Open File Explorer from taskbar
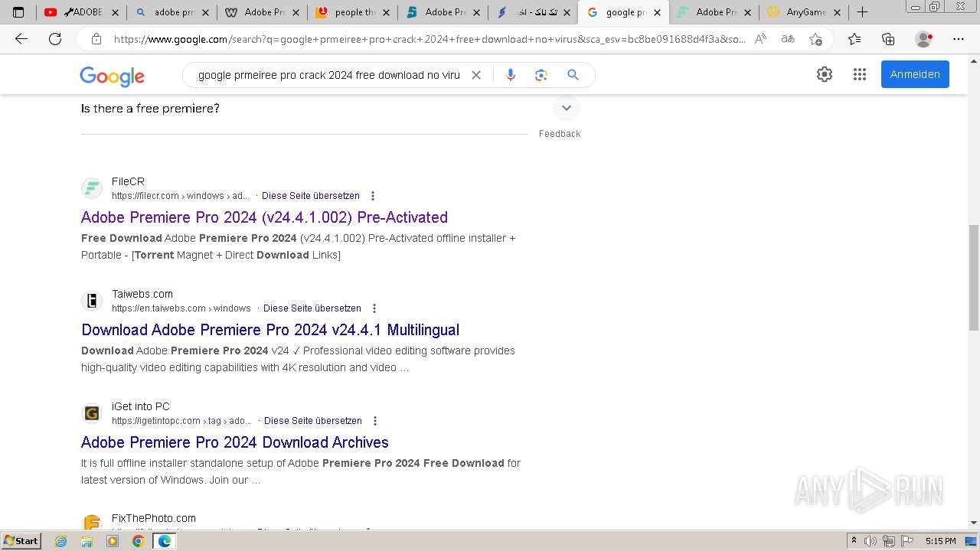Image resolution: width=980 pixels, height=551 pixels. click(87, 541)
